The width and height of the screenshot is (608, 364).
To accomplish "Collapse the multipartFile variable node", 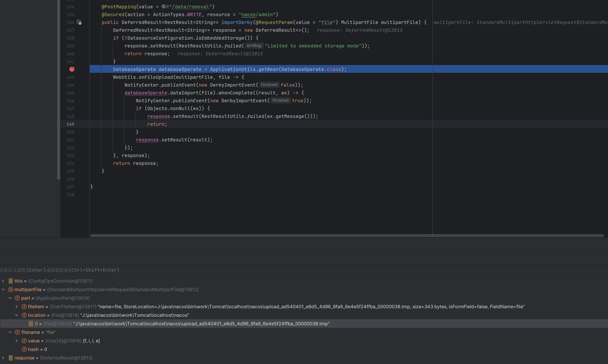I will coord(3,289).
